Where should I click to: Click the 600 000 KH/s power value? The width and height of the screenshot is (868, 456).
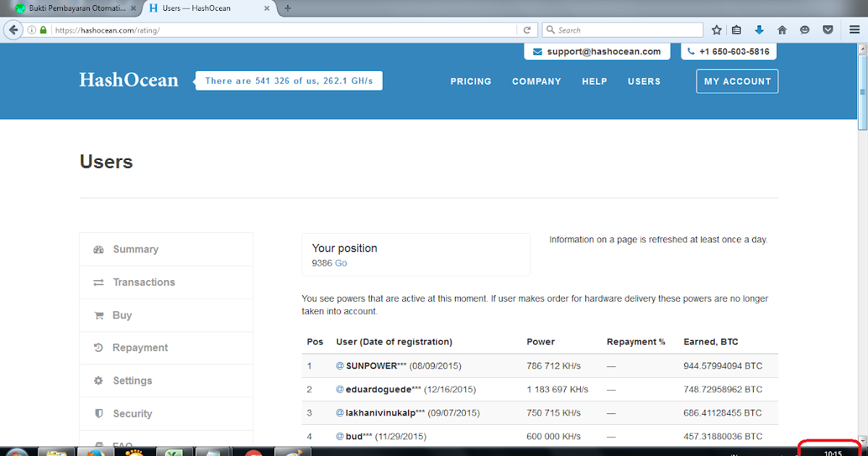pos(553,436)
